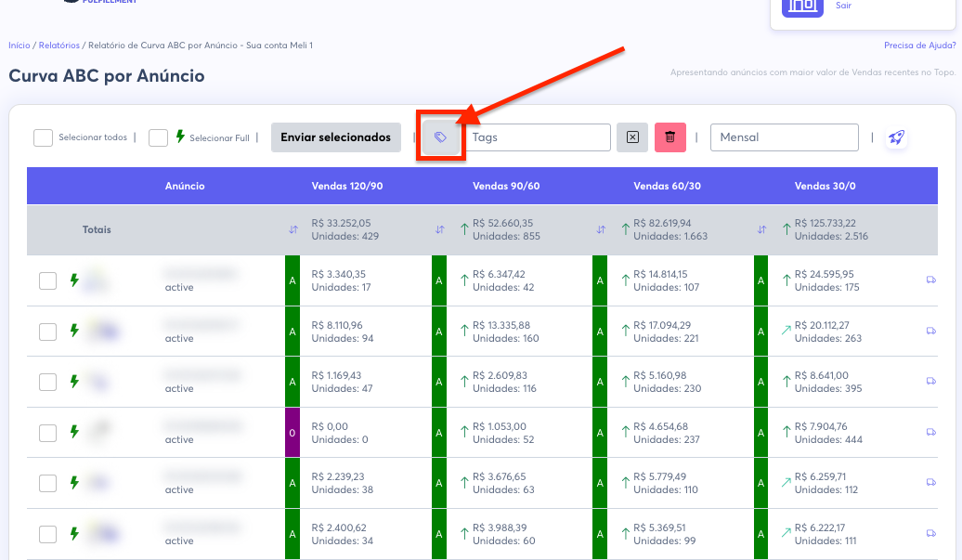Check the row with R$ 0,00 sales
Viewport: 962px width, 560px height.
[x=48, y=433]
